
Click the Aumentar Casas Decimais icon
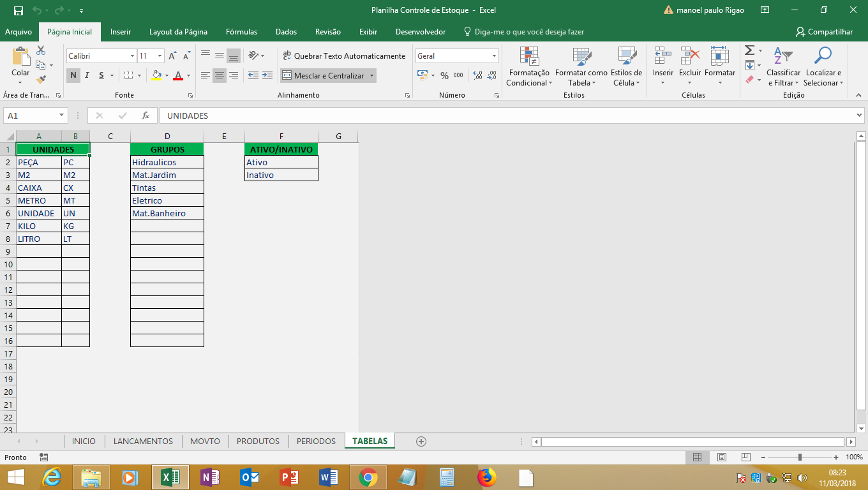point(478,75)
